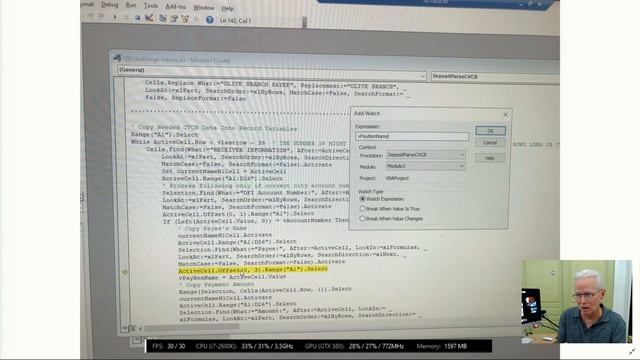Click the expand arrows icon at corner
This screenshot has width=640, height=360.
click(x=632, y=350)
